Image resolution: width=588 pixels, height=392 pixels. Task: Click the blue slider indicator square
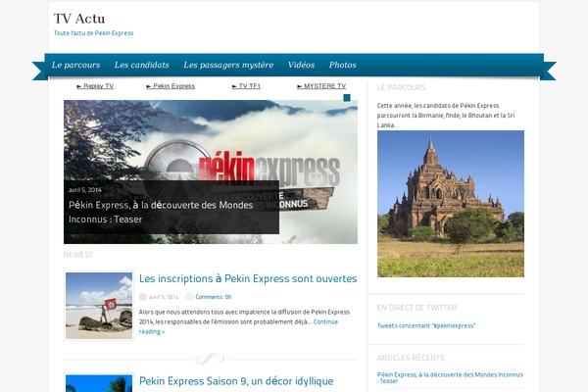(347, 98)
